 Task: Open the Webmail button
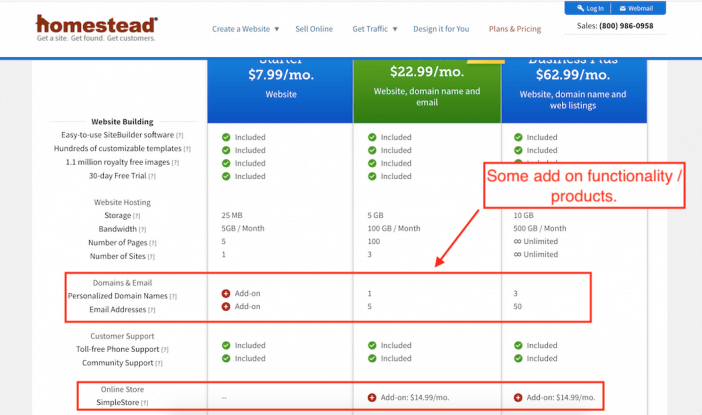(636, 8)
